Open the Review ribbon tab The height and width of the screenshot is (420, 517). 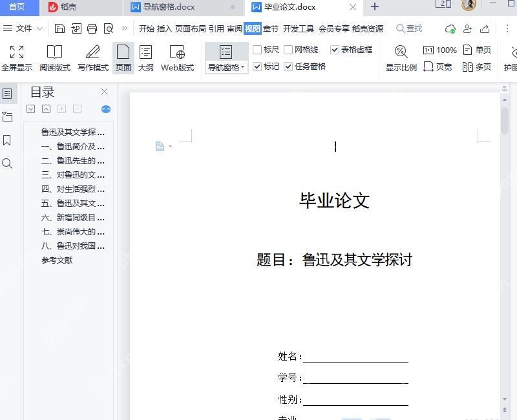coord(235,28)
